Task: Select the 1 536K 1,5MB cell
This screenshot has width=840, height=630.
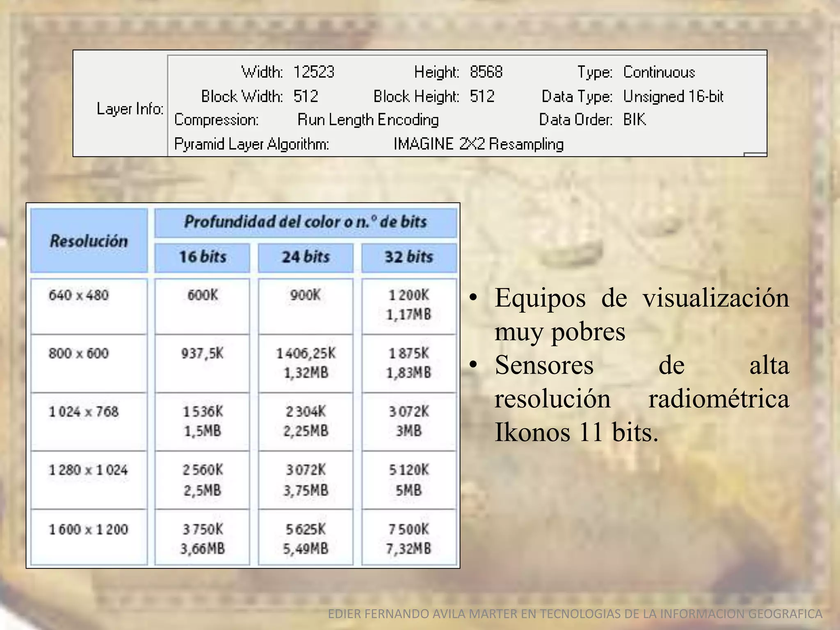Action: pyautogui.click(x=202, y=422)
